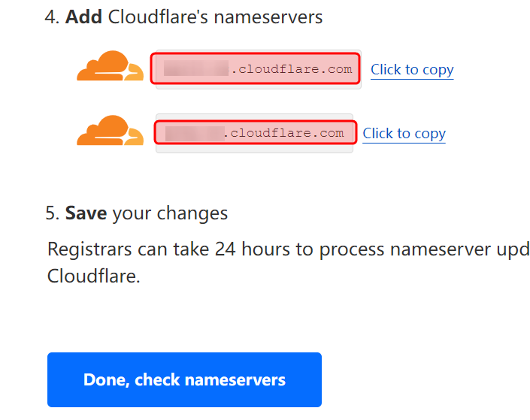Click the first Cloudflare cloud logo

pos(110,66)
